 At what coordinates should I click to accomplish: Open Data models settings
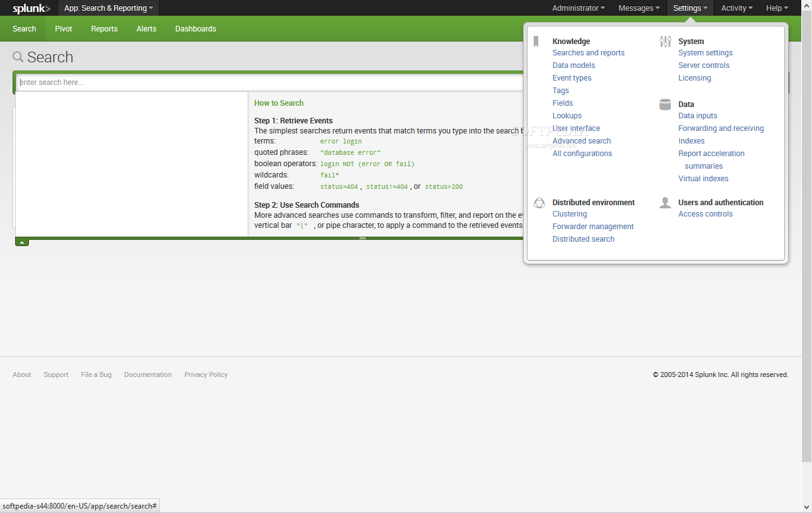click(x=573, y=65)
